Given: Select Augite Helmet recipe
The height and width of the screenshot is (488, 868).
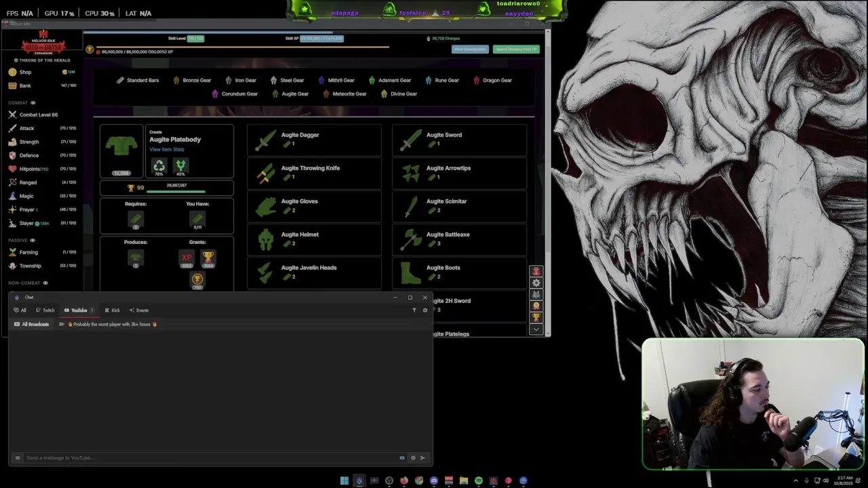Looking at the screenshot, I should (x=314, y=239).
